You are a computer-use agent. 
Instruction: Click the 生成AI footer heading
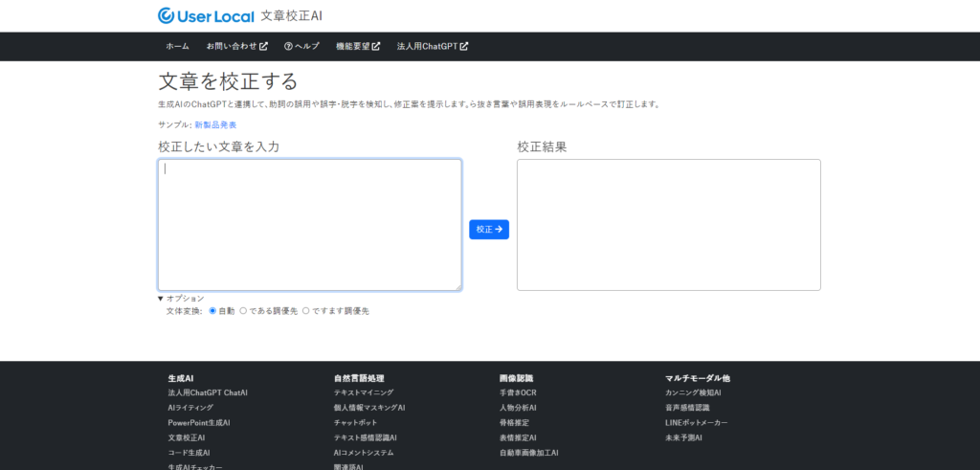pyautogui.click(x=181, y=378)
